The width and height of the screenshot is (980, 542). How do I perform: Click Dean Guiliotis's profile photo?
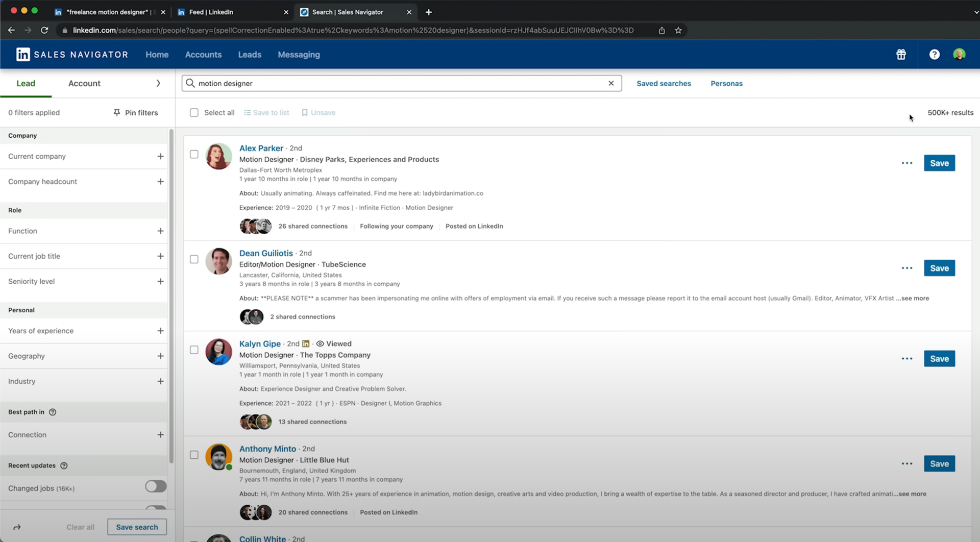[218, 261]
